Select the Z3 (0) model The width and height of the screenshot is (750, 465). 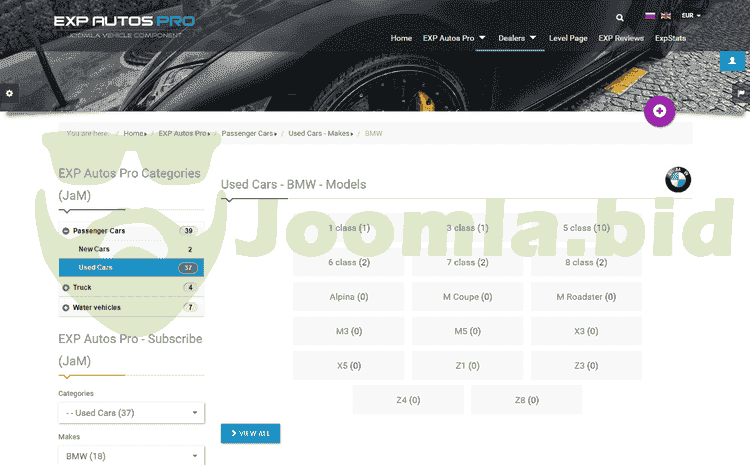(586, 365)
